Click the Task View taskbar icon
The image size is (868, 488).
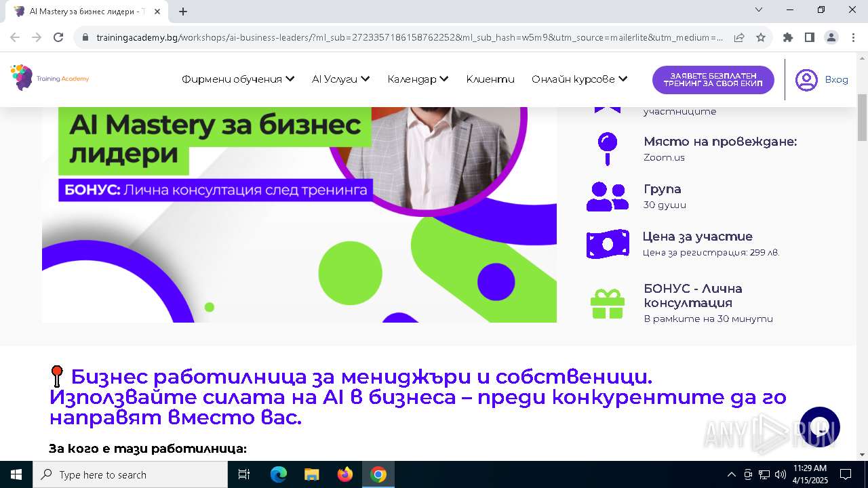click(x=244, y=474)
